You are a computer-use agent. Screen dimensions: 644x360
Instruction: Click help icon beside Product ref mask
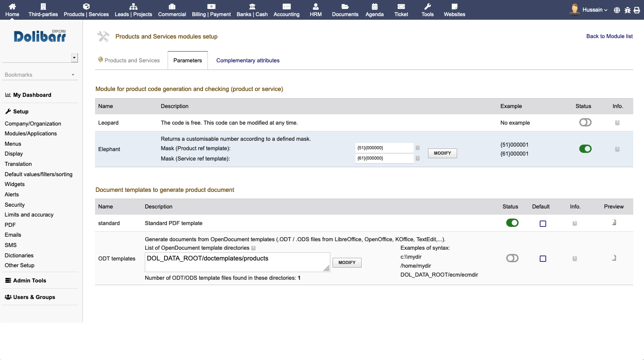pyautogui.click(x=418, y=148)
